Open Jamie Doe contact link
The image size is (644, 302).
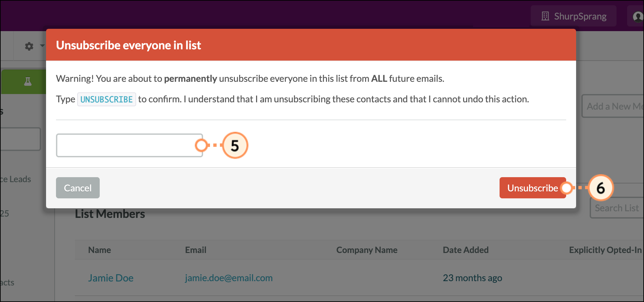pyautogui.click(x=111, y=278)
